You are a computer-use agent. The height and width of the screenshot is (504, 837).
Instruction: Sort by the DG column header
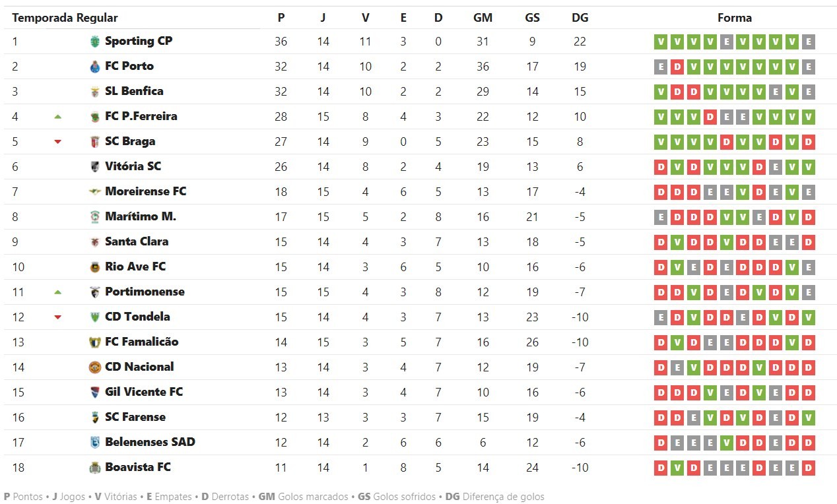click(x=580, y=18)
